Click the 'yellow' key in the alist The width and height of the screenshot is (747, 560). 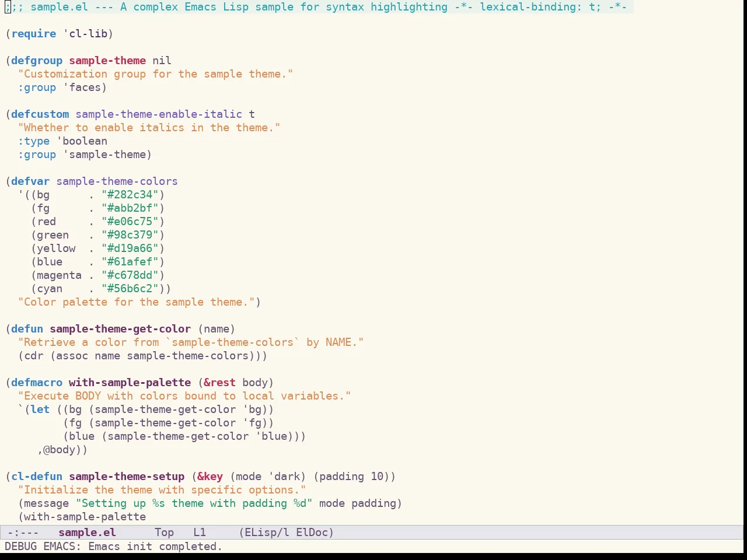pyautogui.click(x=56, y=249)
